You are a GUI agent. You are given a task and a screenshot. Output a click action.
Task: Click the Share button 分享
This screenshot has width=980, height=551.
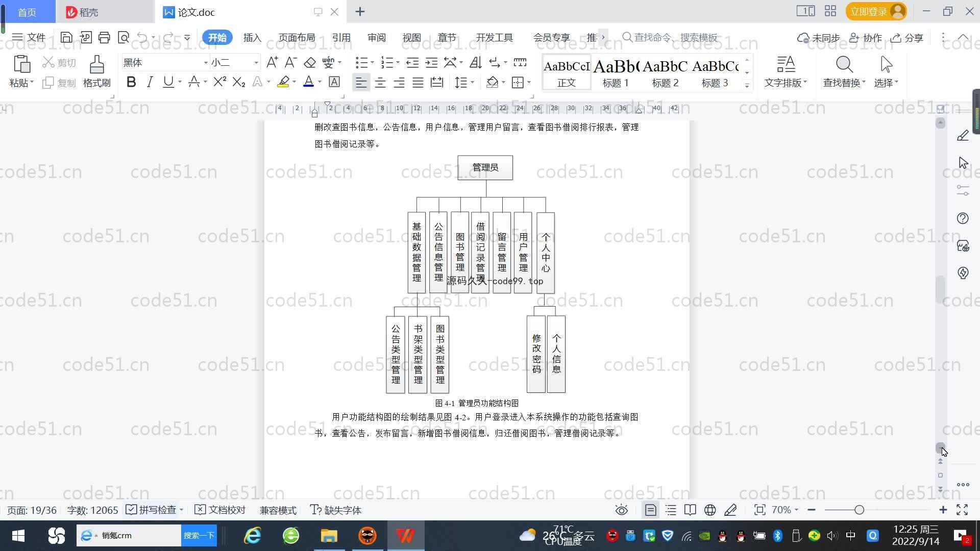point(907,38)
